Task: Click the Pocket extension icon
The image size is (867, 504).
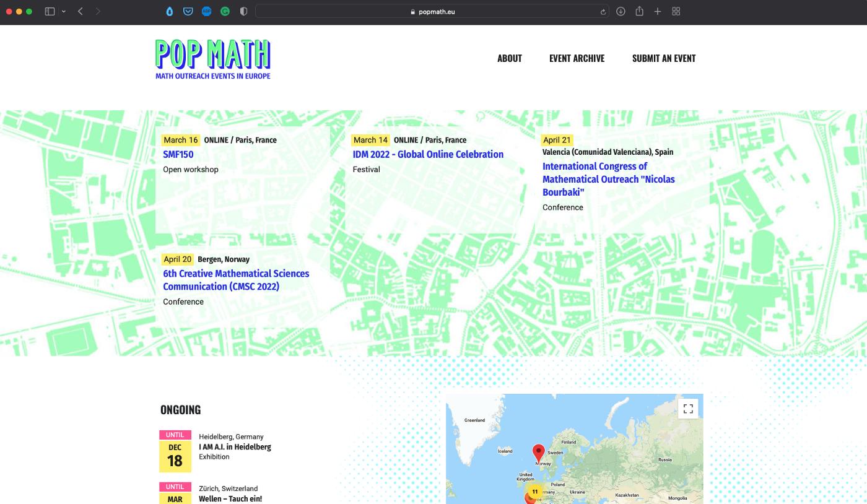Action: tap(188, 11)
